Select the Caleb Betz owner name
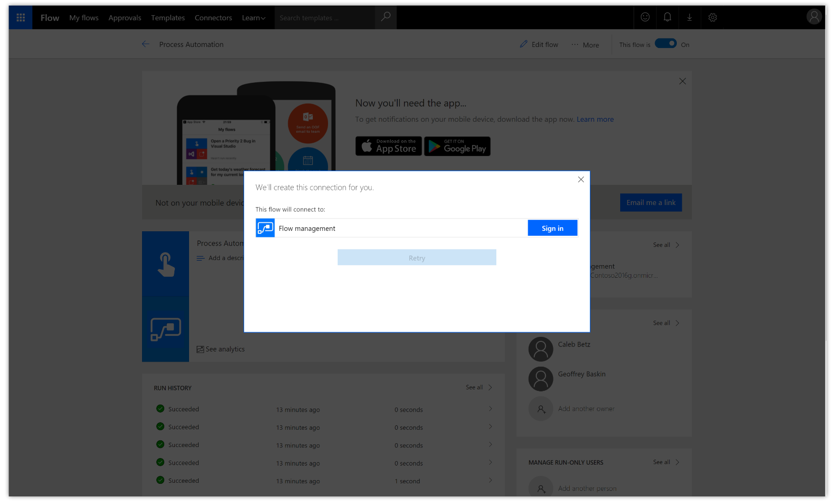Viewport: 834px width, 504px height. click(x=574, y=344)
